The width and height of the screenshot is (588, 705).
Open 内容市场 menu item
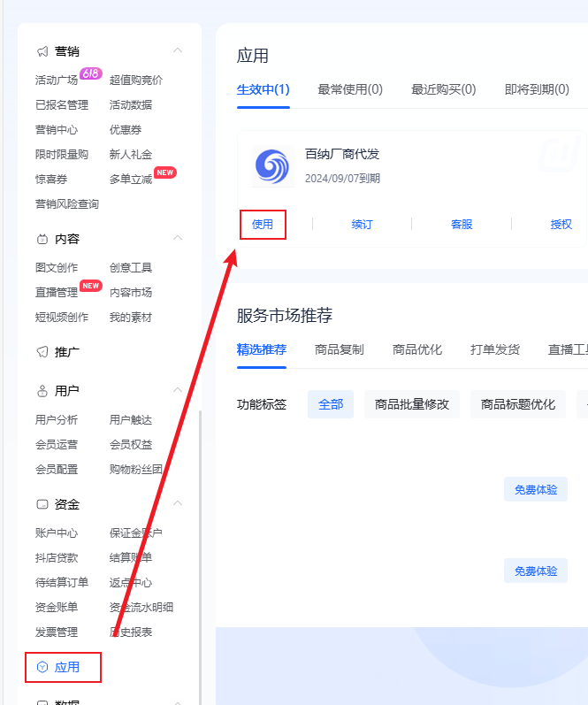[131, 293]
